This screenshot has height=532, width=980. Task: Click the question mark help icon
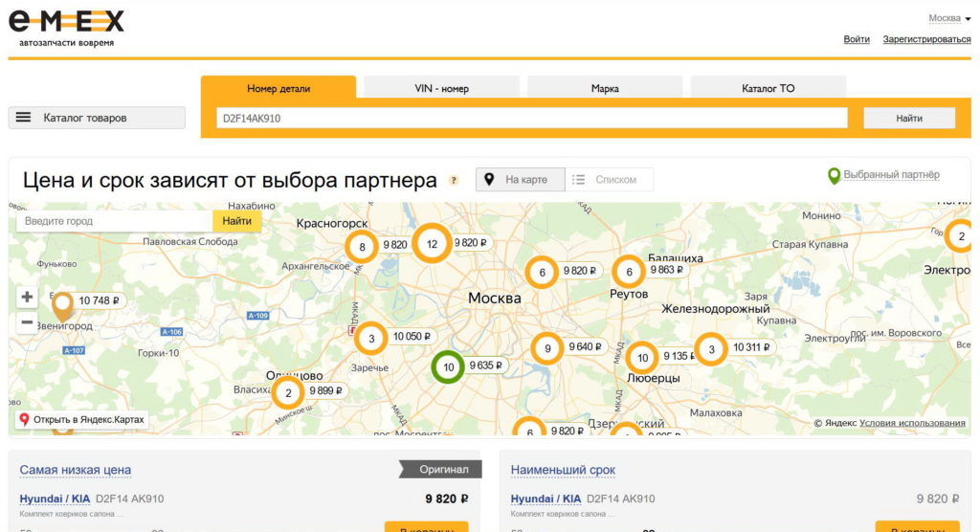click(454, 180)
